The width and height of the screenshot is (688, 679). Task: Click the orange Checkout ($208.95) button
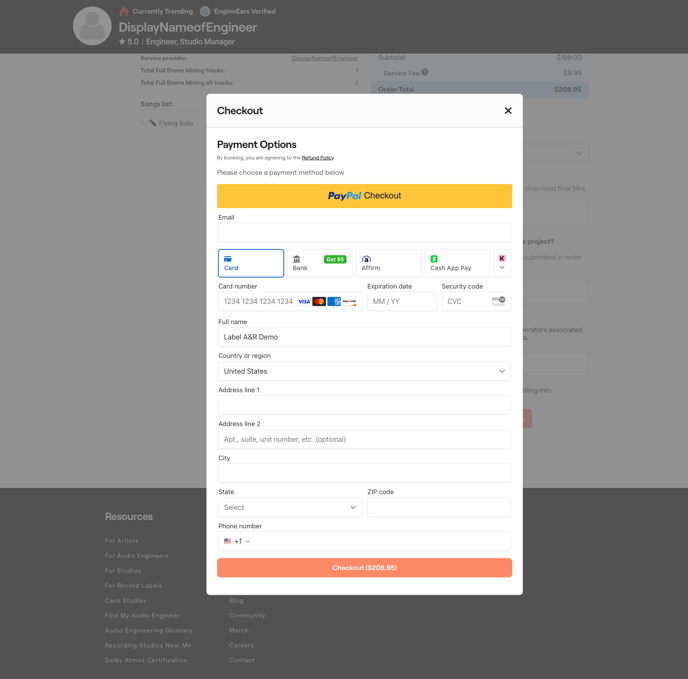click(x=364, y=568)
